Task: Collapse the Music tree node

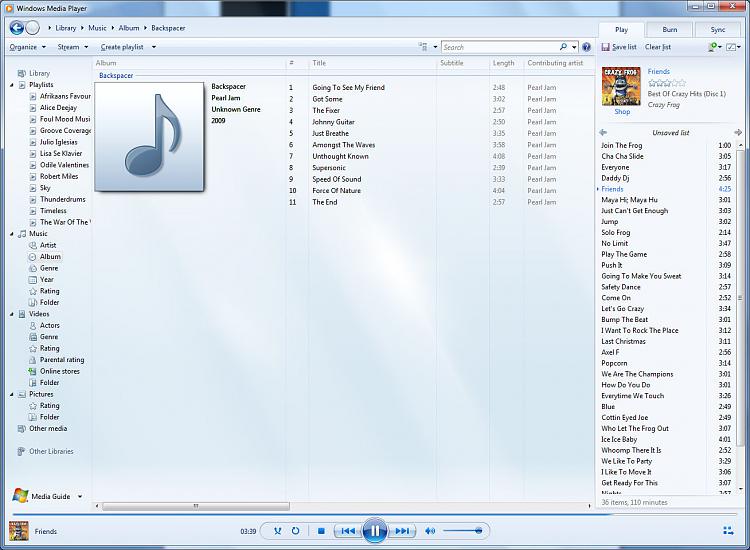Action: [12, 234]
